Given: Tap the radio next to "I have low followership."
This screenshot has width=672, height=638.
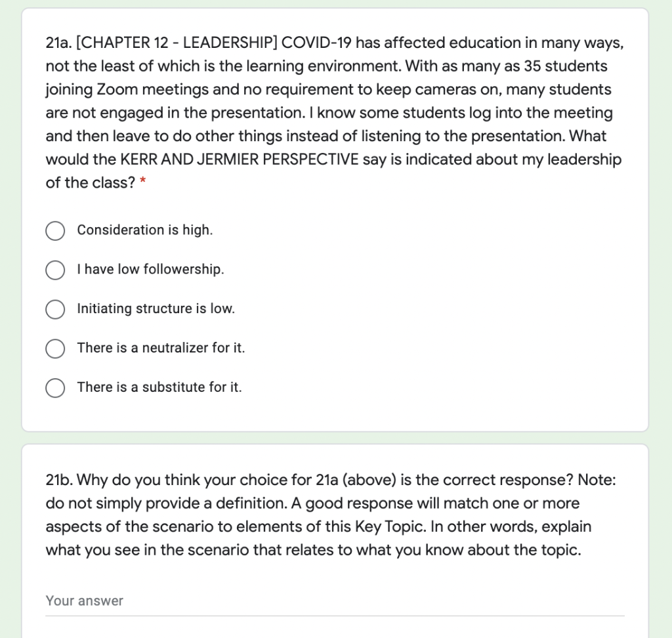Looking at the screenshot, I should pos(55,270).
